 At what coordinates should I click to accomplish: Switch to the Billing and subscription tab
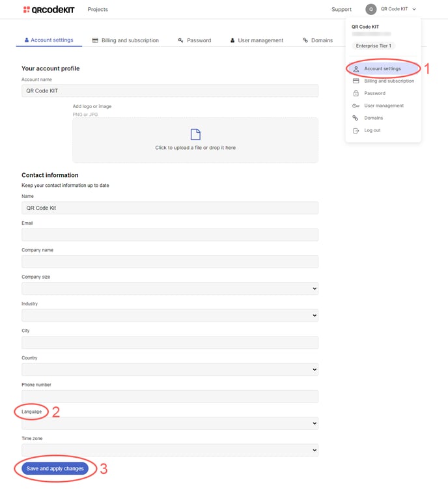click(x=126, y=40)
